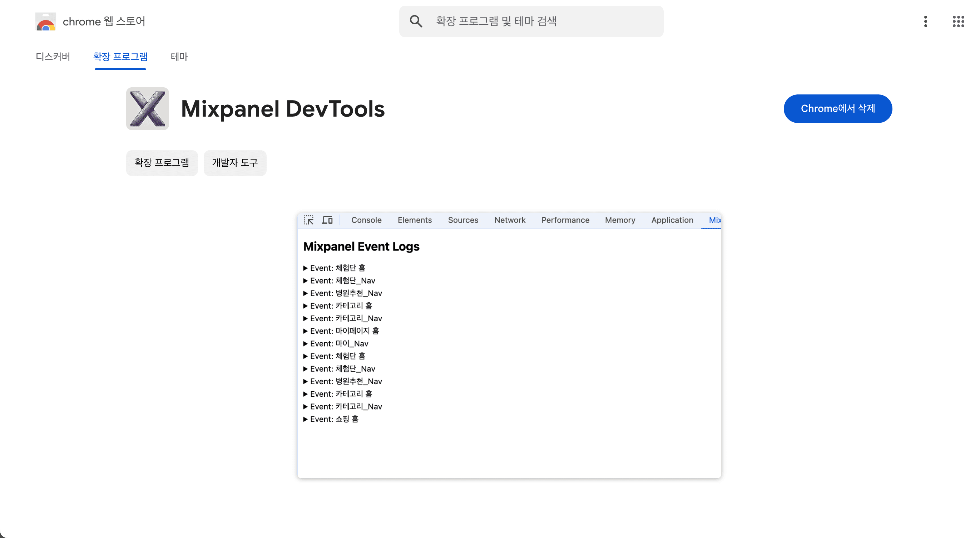Click the Mixpanel DevTools title text

(283, 108)
